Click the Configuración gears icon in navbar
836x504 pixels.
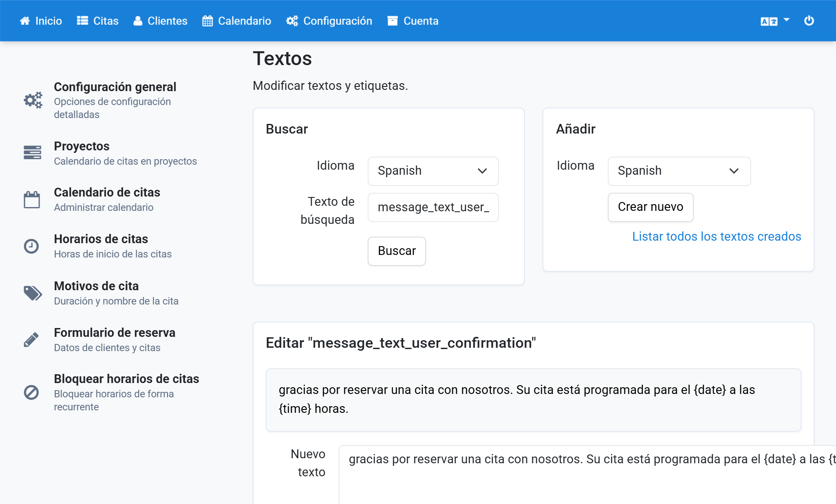tap(292, 21)
